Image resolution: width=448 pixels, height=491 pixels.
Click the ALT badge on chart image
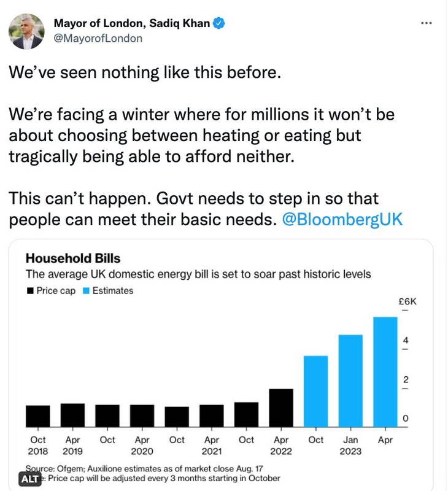tap(29, 479)
